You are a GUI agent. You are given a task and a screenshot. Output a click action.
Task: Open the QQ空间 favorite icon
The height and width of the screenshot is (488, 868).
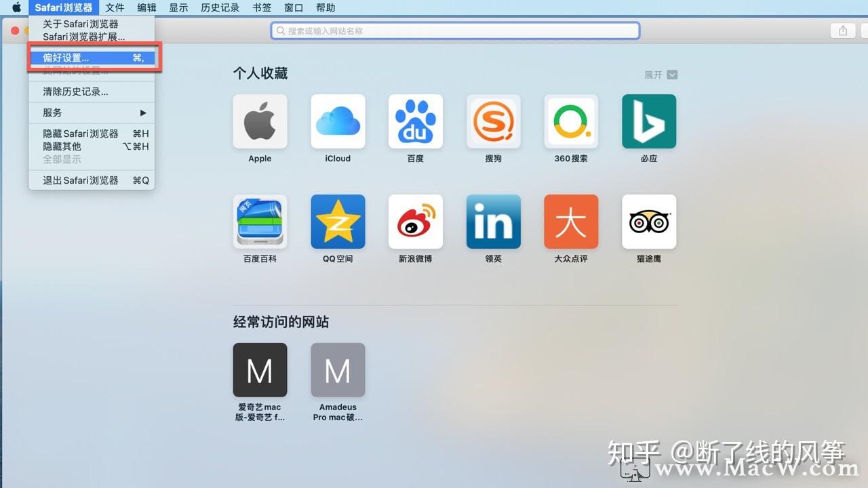click(338, 221)
